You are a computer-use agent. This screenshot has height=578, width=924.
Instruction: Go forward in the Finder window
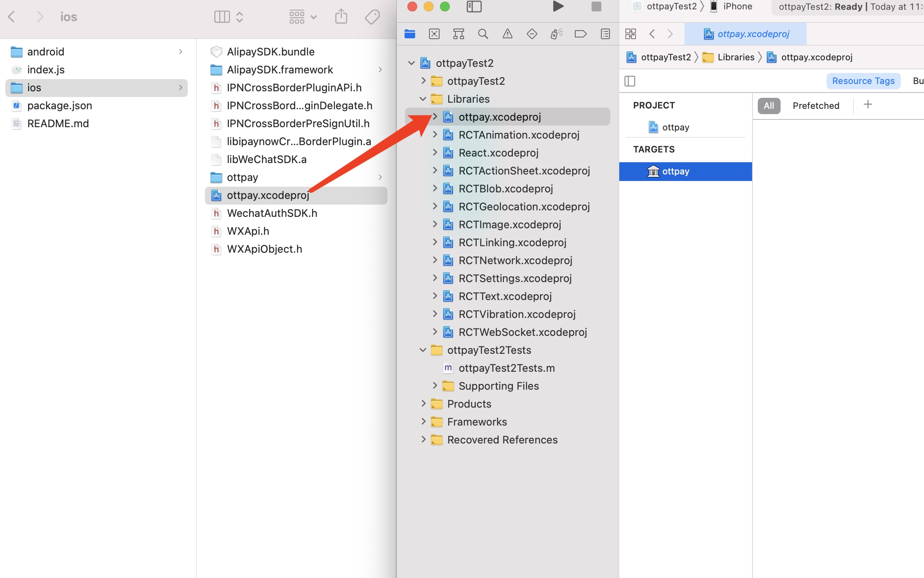[x=40, y=17]
